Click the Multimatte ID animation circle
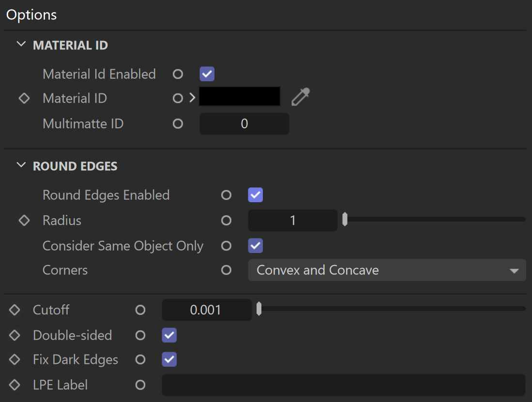 pyautogui.click(x=178, y=124)
